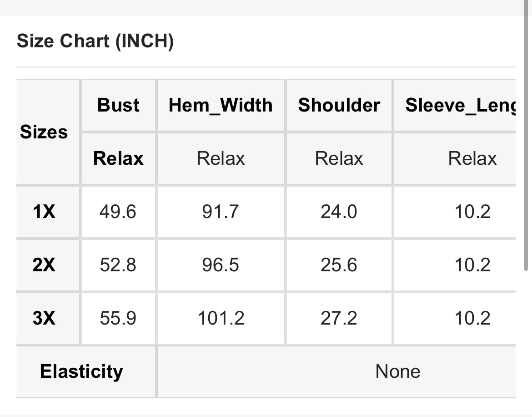Click the 101.2 hem width cell

click(221, 318)
